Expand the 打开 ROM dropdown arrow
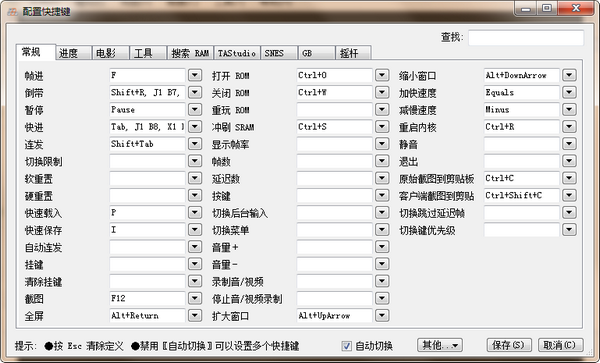Image resolution: width=600 pixels, height=363 pixels. pyautogui.click(x=382, y=75)
